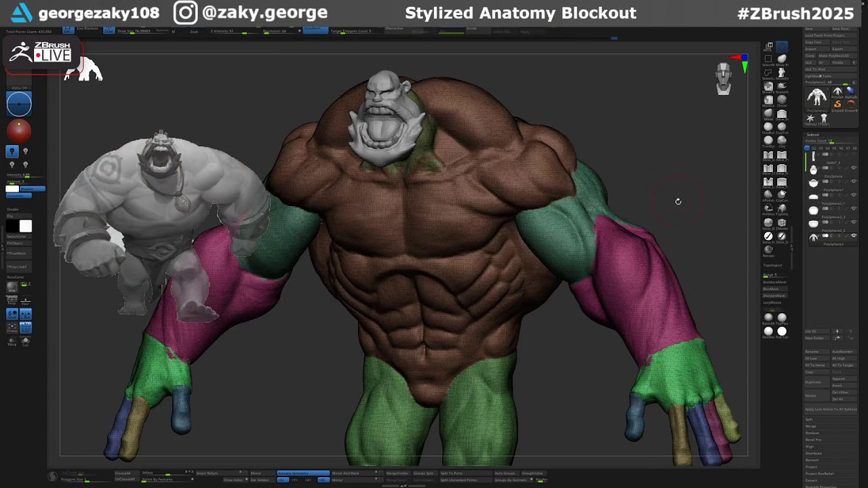Pick the AlphaBrush tool icon
The height and width of the screenshot is (488, 868).
[x=852, y=91]
